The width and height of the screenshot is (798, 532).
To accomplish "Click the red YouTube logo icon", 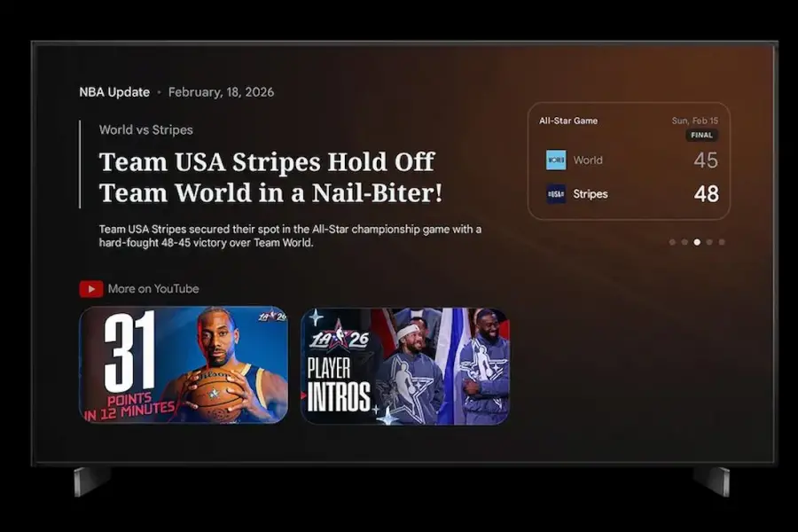I will click(x=90, y=289).
